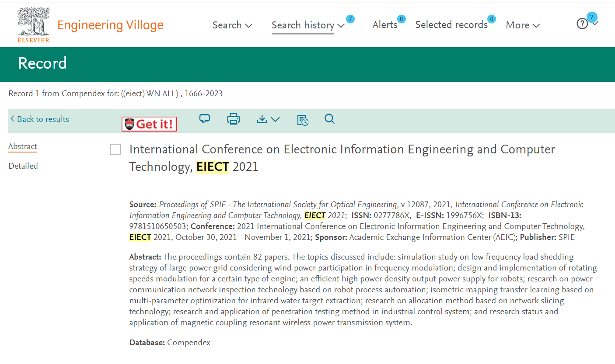Click Publisher SPIE text
This screenshot has width=615, height=364.
pos(547,237)
